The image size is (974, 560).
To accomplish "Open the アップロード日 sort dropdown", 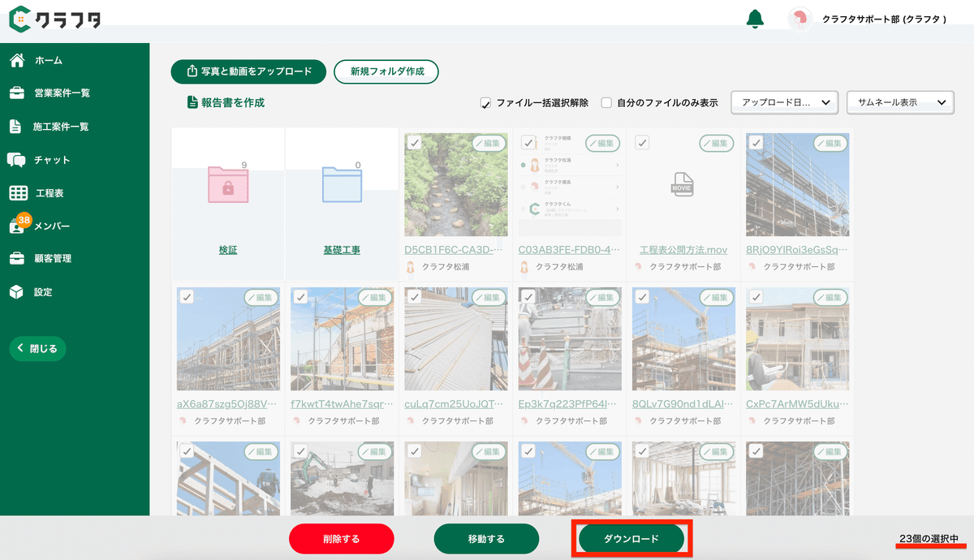I will (x=785, y=103).
